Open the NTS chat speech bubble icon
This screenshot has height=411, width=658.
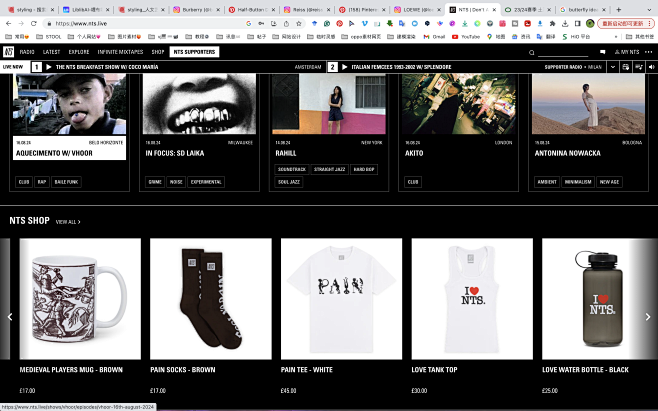click(603, 52)
